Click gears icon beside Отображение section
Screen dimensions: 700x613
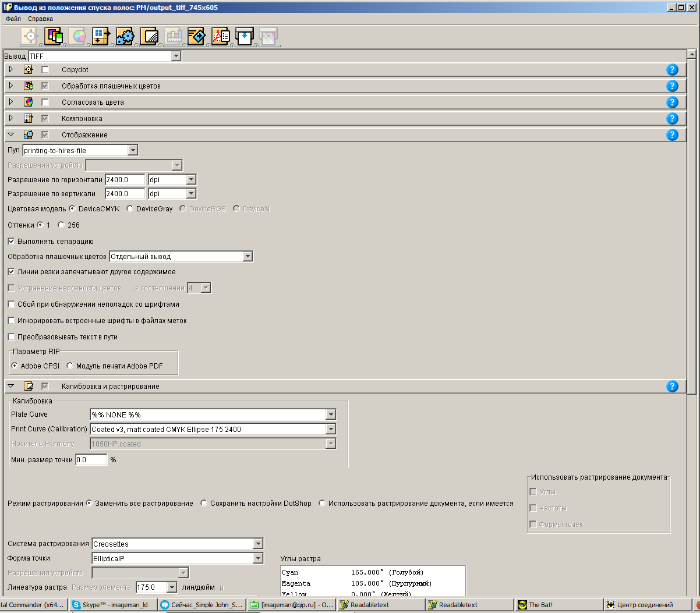(x=29, y=134)
